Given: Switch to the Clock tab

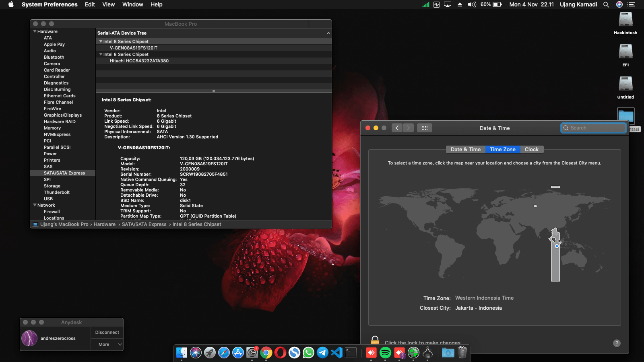Looking at the screenshot, I should pos(532,149).
